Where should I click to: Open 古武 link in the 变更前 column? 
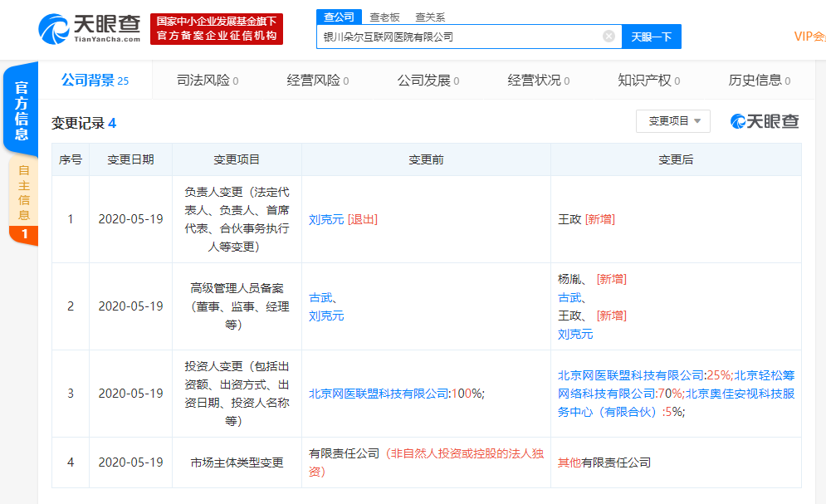pos(320,298)
